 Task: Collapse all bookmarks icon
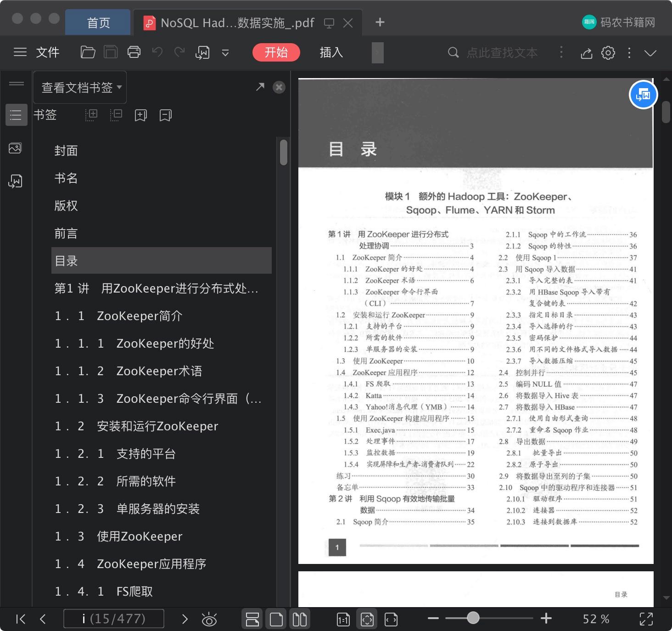(116, 115)
